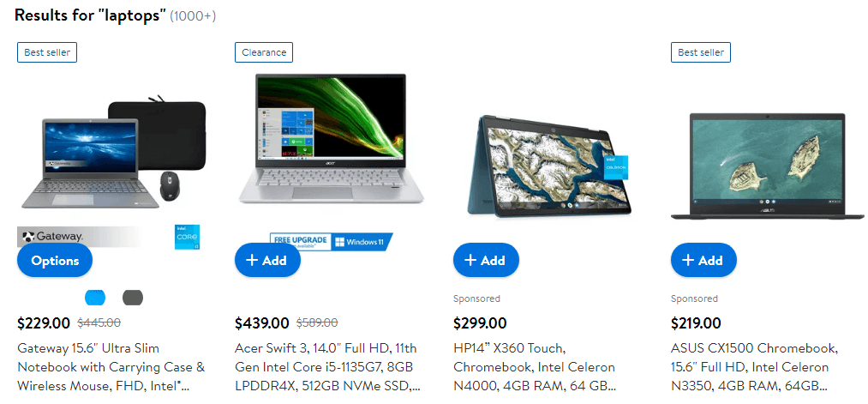This screenshot has width=868, height=404.
Task: Add the ASUS CX1500 Chromebook to cart
Action: [703, 261]
